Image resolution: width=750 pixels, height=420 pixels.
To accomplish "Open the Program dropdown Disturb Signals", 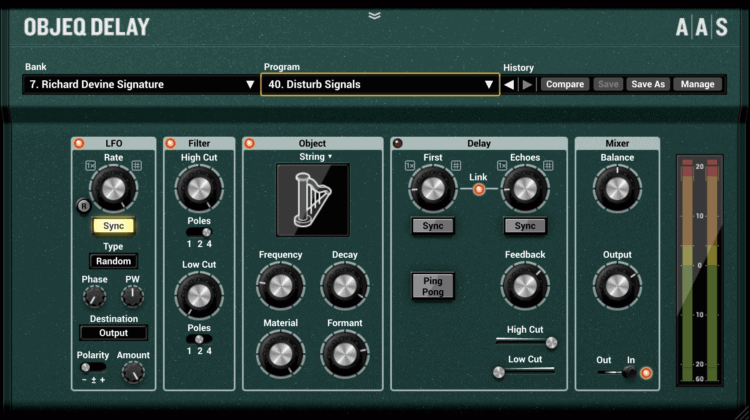I will coord(380,85).
